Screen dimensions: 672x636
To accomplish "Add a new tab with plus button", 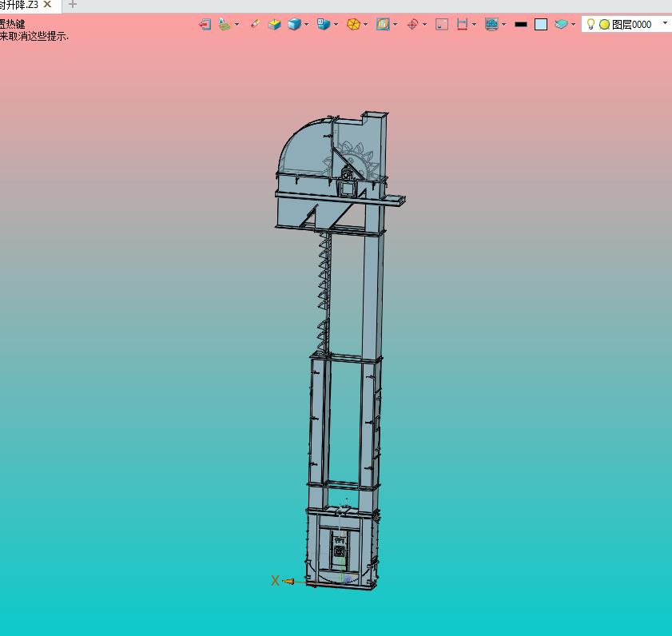I will click(x=73, y=4).
